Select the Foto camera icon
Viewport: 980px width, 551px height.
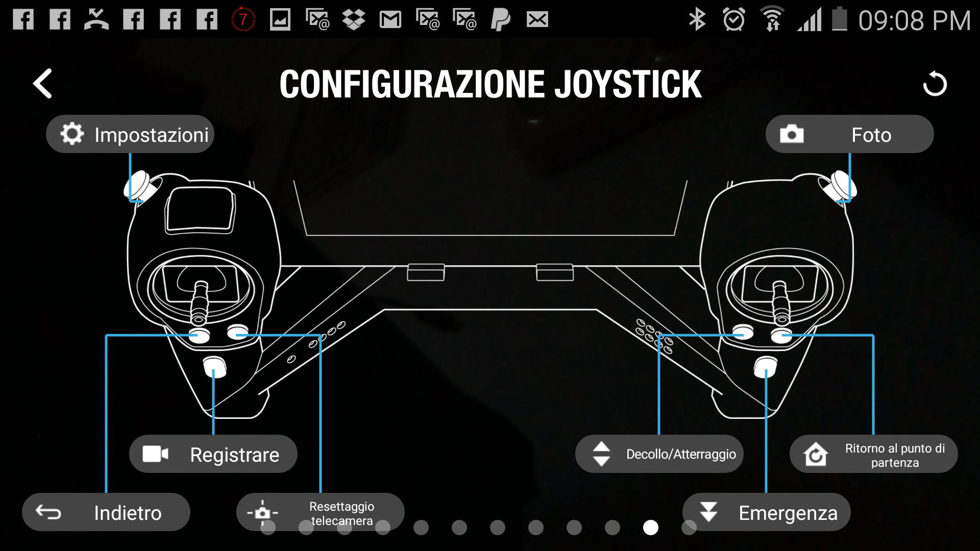[792, 134]
